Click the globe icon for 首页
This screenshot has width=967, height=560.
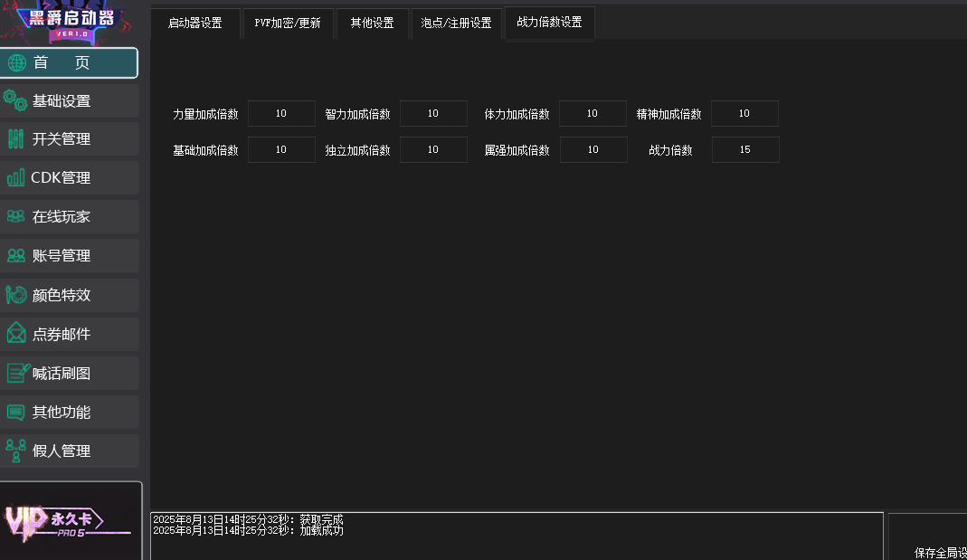[x=17, y=63]
